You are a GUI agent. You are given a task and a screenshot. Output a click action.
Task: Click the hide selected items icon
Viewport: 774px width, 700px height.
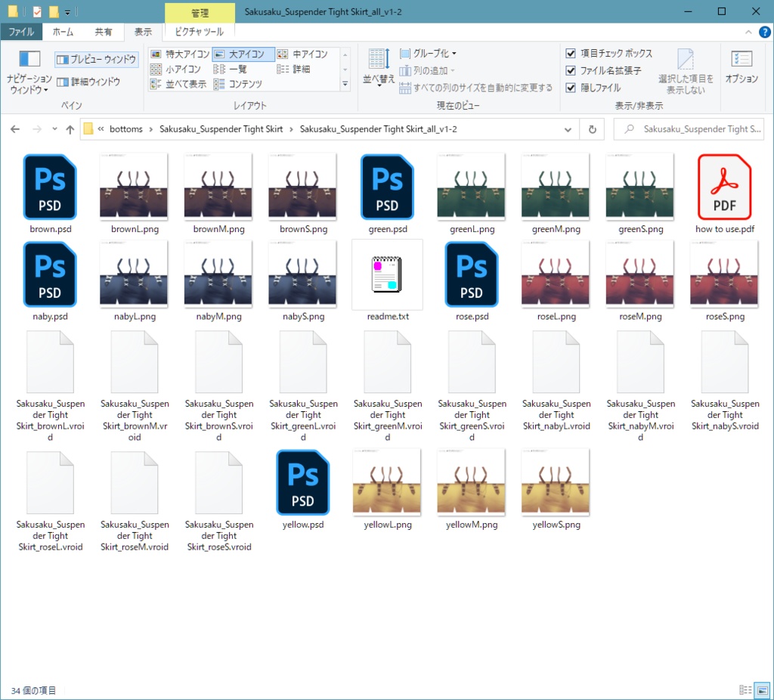click(685, 59)
